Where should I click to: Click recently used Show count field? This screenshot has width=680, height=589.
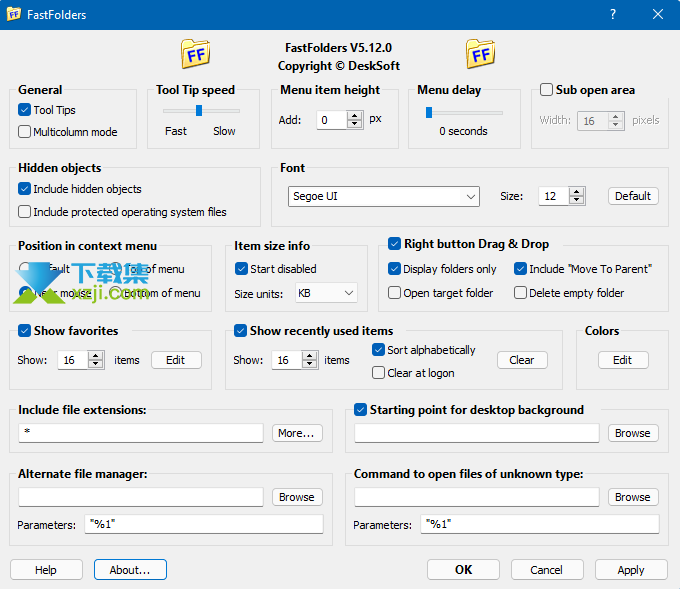click(287, 360)
